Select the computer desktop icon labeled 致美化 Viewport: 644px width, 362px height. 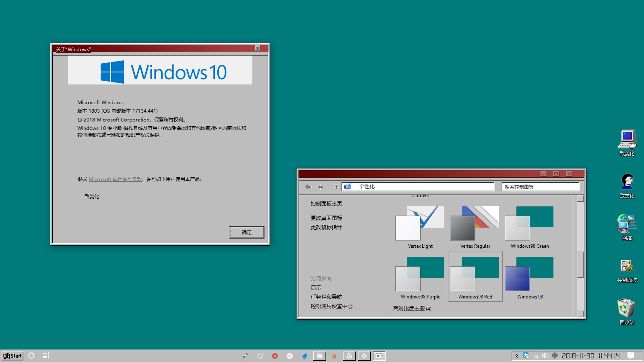[627, 143]
